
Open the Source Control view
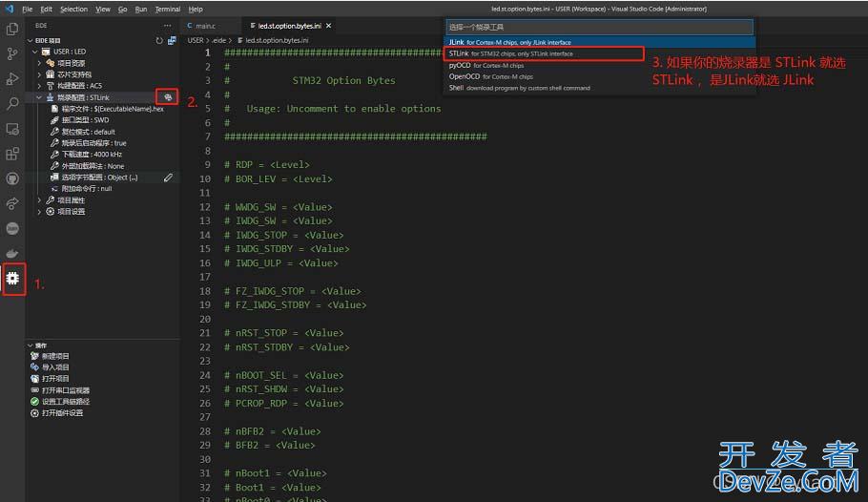click(x=12, y=53)
